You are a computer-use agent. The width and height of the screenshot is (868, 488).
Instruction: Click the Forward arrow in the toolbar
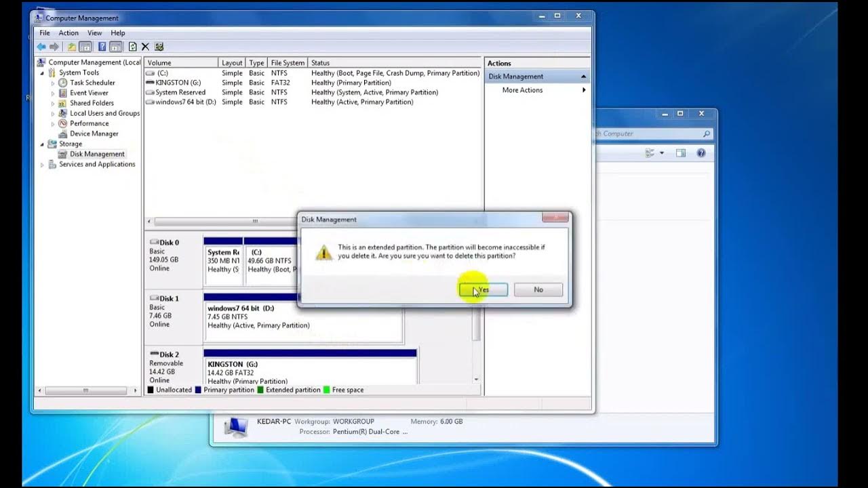pos(55,47)
